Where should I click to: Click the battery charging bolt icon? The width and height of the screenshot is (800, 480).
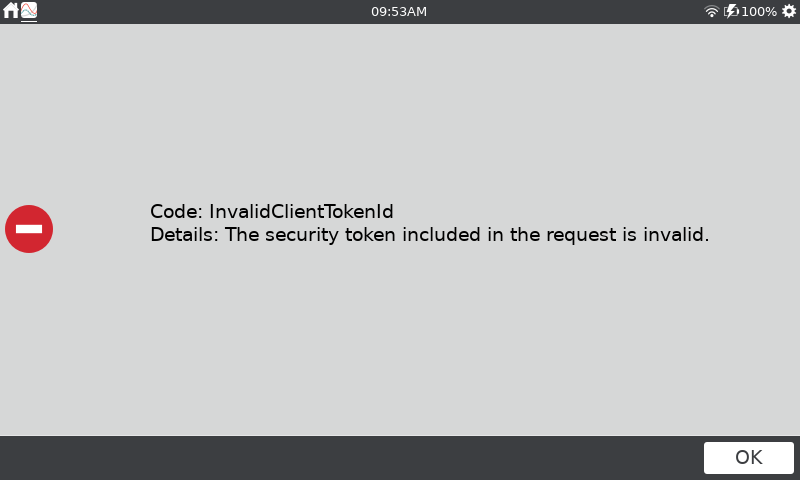point(731,11)
